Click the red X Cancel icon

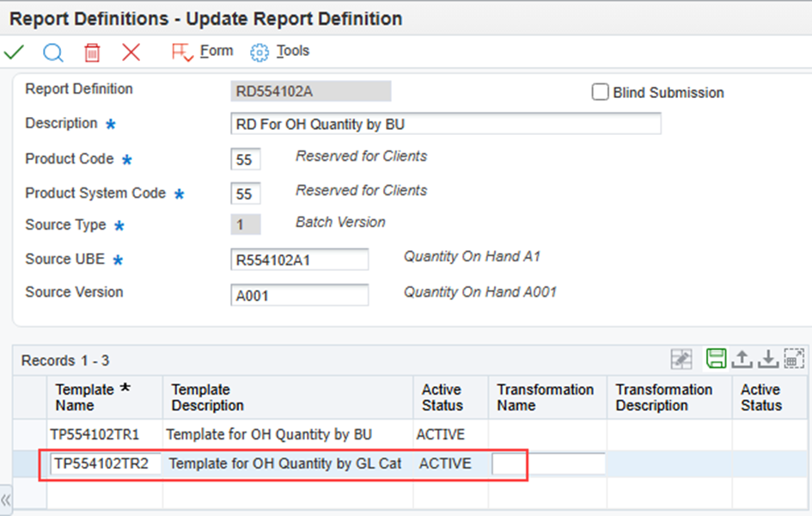(x=131, y=52)
